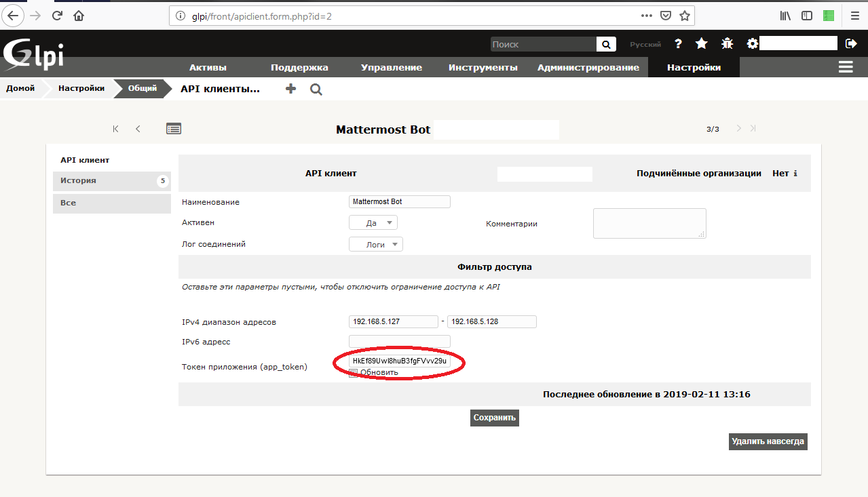Click the bookmarks star icon in GLPI header
The height and width of the screenshot is (497, 868).
[702, 44]
